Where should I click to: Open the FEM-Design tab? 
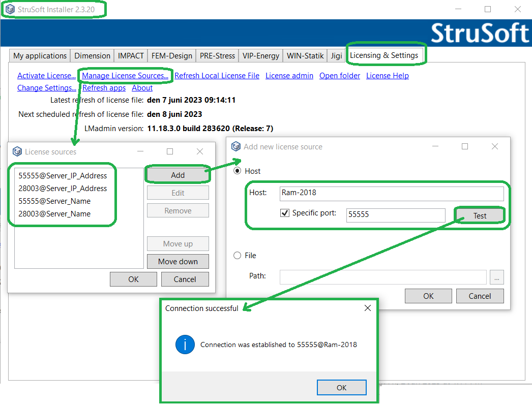coord(172,55)
